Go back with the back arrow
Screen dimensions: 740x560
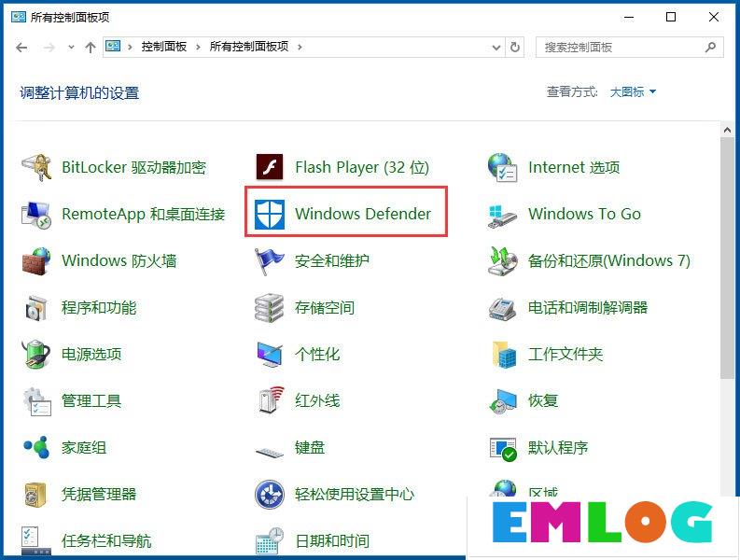point(21,48)
